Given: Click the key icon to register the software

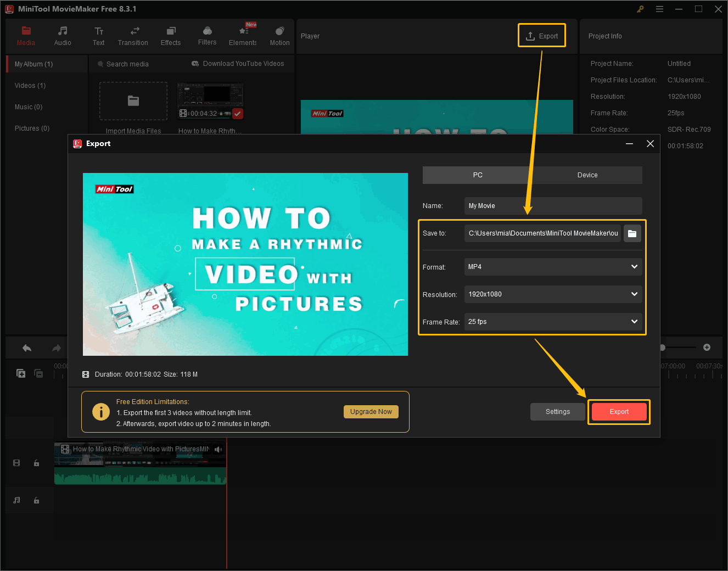Looking at the screenshot, I should (x=640, y=9).
